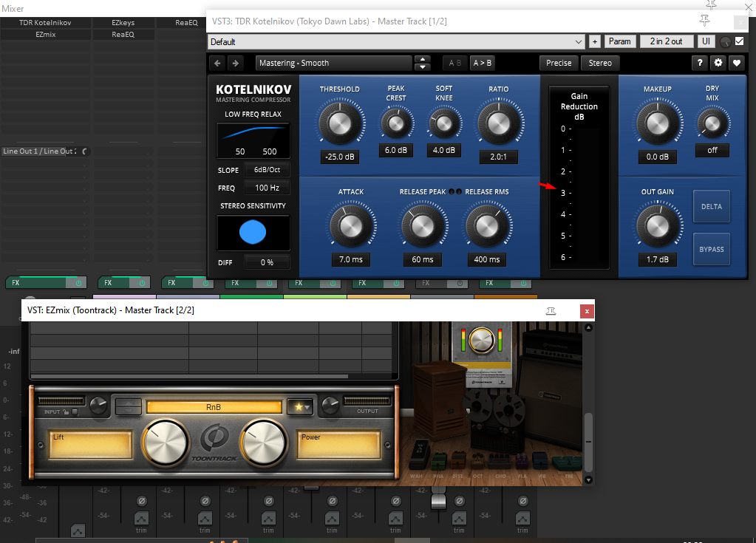Click the RELEASE RMS knob
756x543 pixels.
tap(486, 225)
